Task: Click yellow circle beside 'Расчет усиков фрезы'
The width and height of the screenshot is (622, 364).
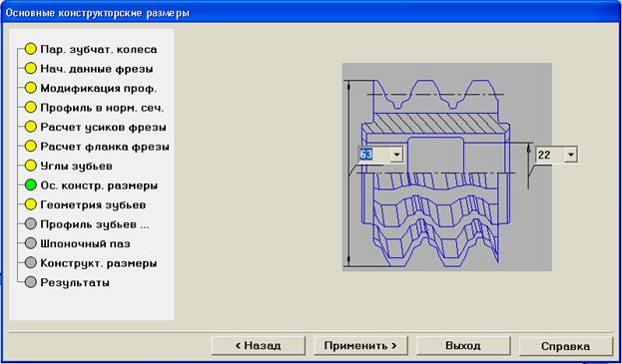Action: (x=31, y=127)
